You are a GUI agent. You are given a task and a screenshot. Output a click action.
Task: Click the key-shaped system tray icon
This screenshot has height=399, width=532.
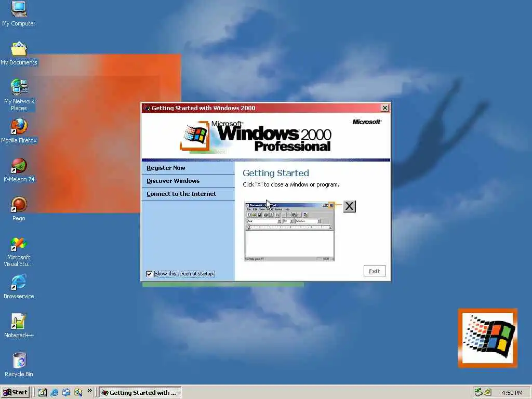(x=487, y=392)
